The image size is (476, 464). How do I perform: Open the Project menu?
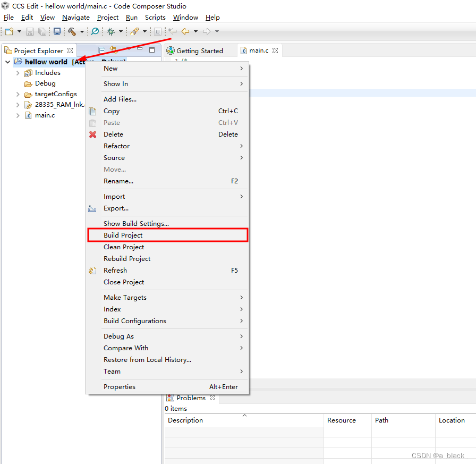point(108,18)
